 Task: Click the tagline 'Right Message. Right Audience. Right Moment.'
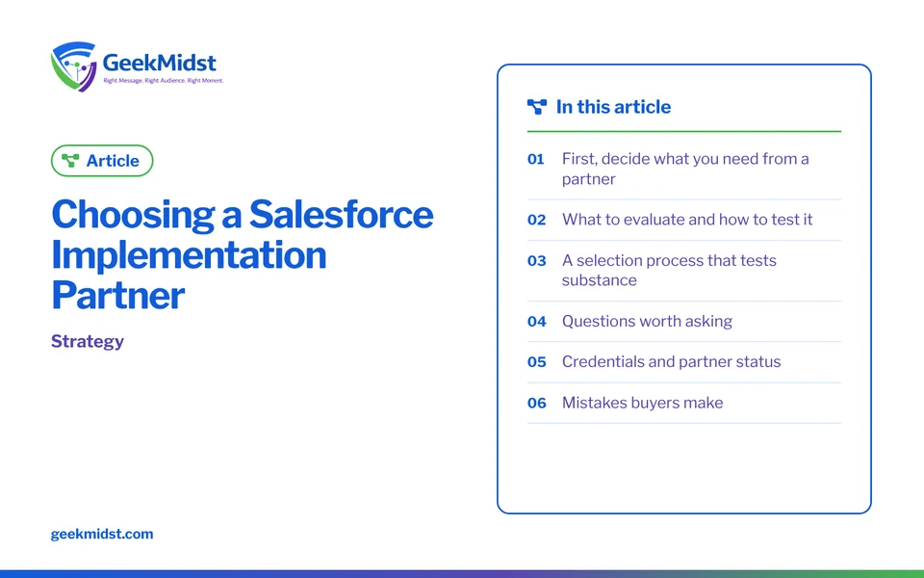164,80
